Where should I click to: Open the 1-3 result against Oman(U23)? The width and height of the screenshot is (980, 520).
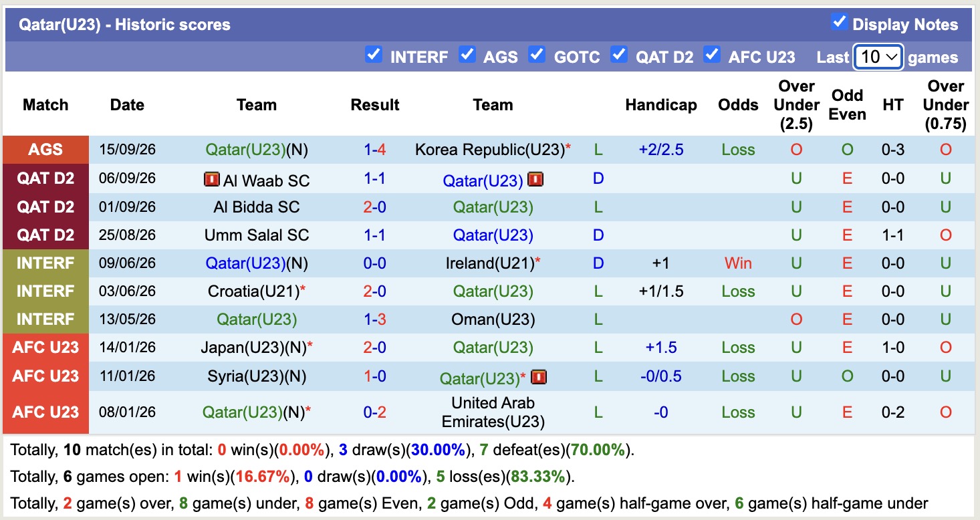click(x=375, y=319)
